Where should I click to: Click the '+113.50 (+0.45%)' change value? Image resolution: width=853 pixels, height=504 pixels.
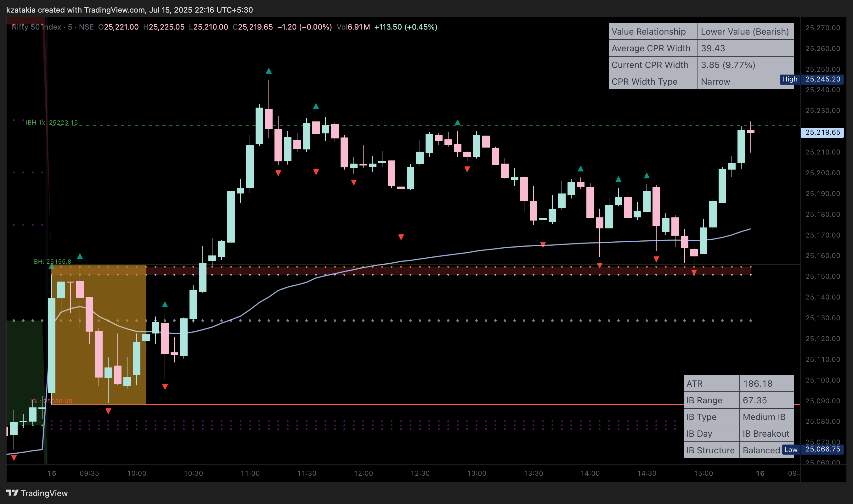tap(406, 27)
